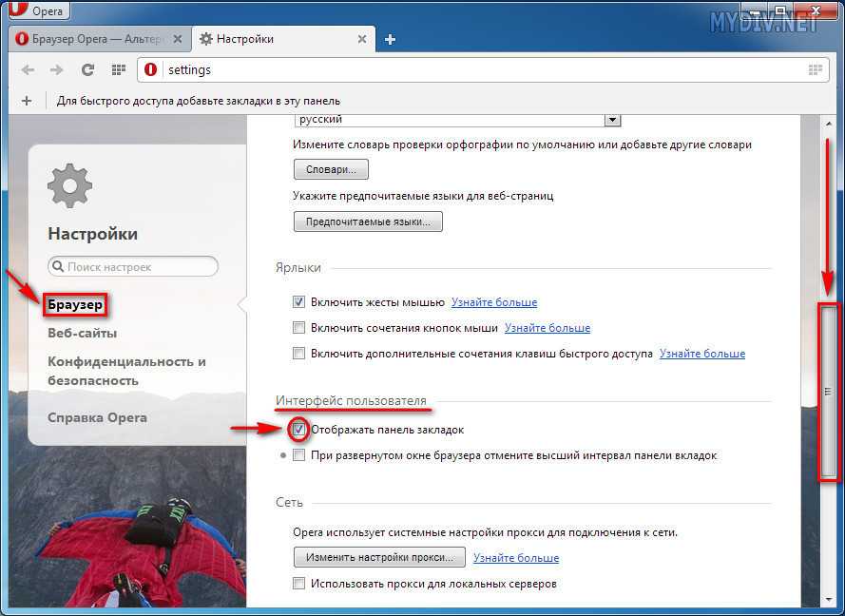Viewport: 845px width, 616px height.
Task: Close the Браузер Opera tab
Action: [x=178, y=39]
